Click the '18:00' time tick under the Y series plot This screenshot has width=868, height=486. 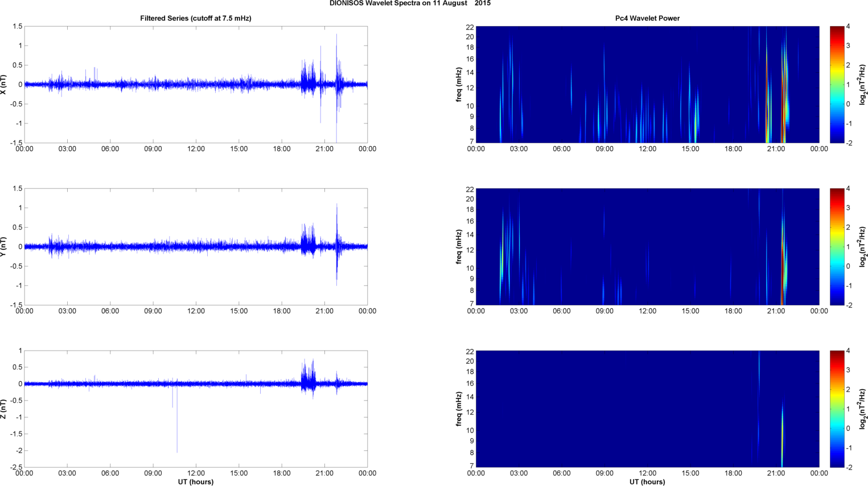(x=282, y=311)
